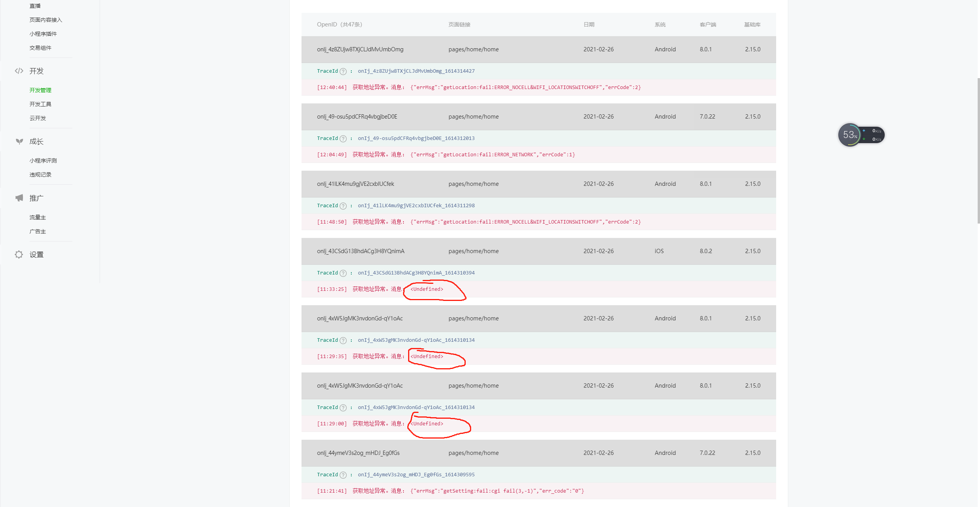Click TraceId link ending 1614312013
Image resolution: width=980 pixels, height=507 pixels.
pos(416,138)
